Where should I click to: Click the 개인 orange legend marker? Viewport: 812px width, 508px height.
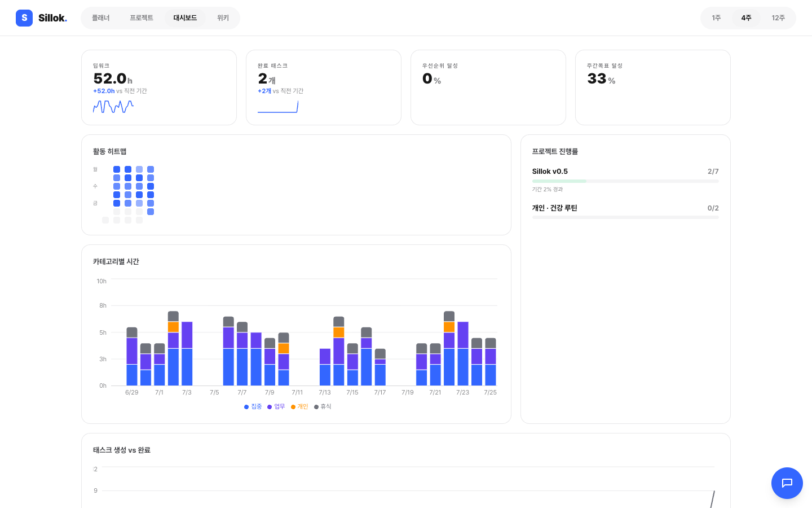point(293,407)
